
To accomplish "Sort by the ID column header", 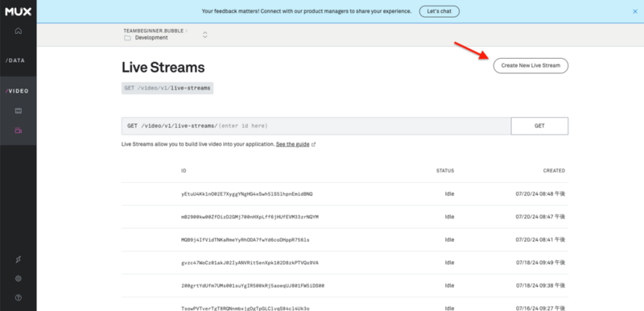I will pos(184,171).
